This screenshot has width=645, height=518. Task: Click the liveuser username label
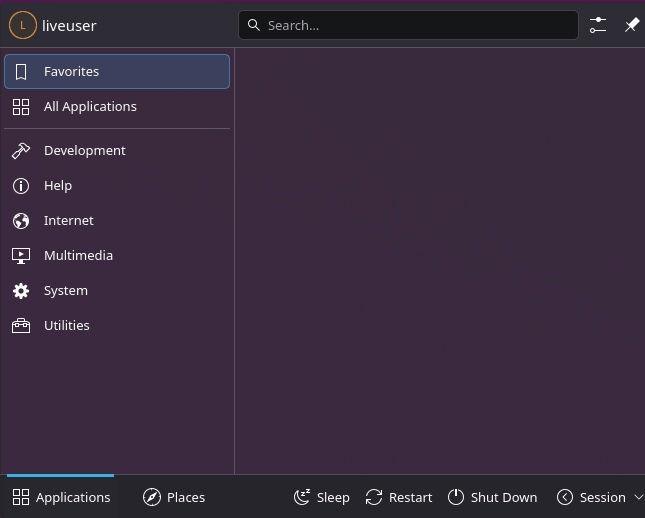pos(69,26)
